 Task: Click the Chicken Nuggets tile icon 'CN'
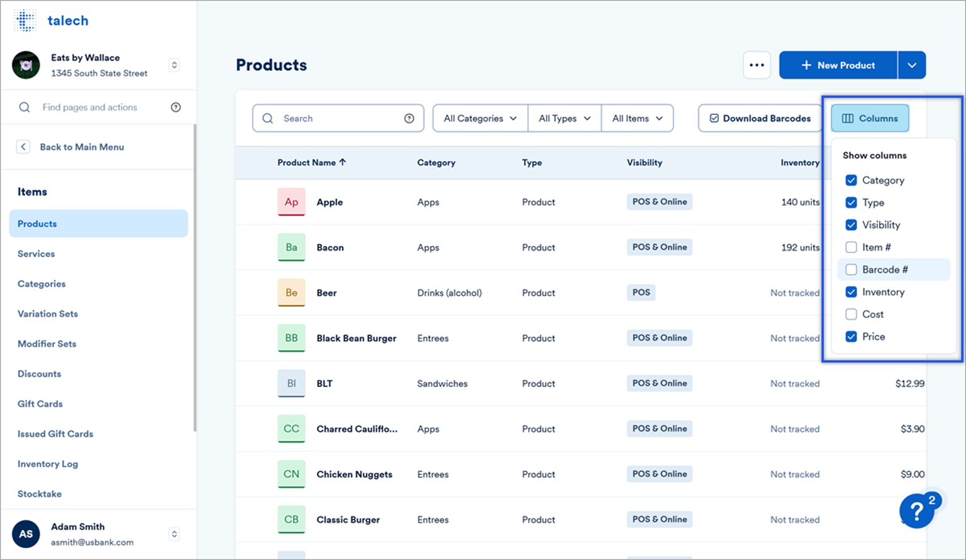click(x=291, y=475)
